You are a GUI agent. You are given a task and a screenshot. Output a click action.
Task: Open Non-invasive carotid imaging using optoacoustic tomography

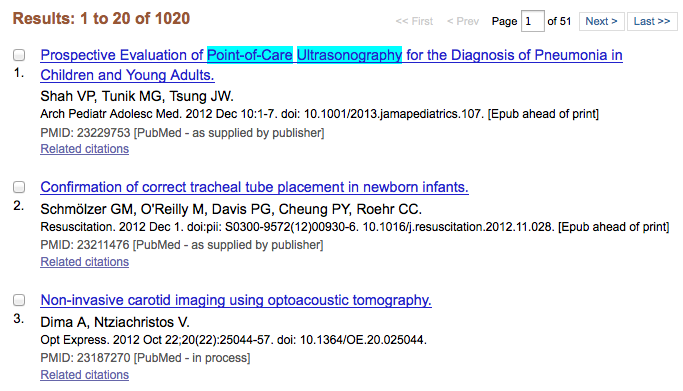pyautogui.click(x=236, y=300)
